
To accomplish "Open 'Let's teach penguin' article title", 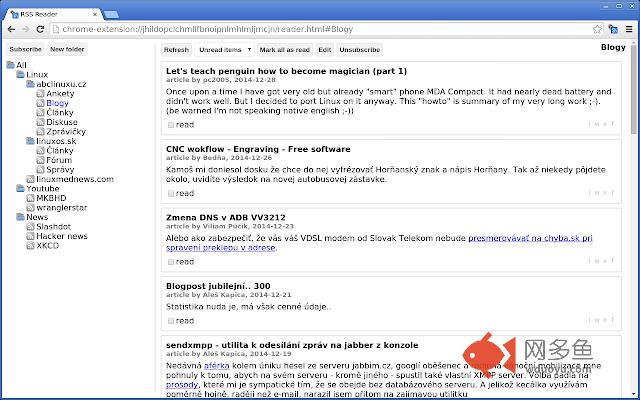I will [x=286, y=71].
